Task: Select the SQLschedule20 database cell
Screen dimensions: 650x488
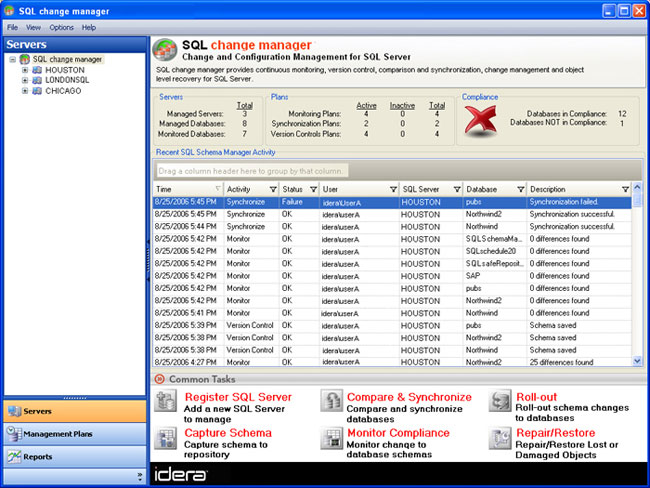Action: tap(494, 251)
